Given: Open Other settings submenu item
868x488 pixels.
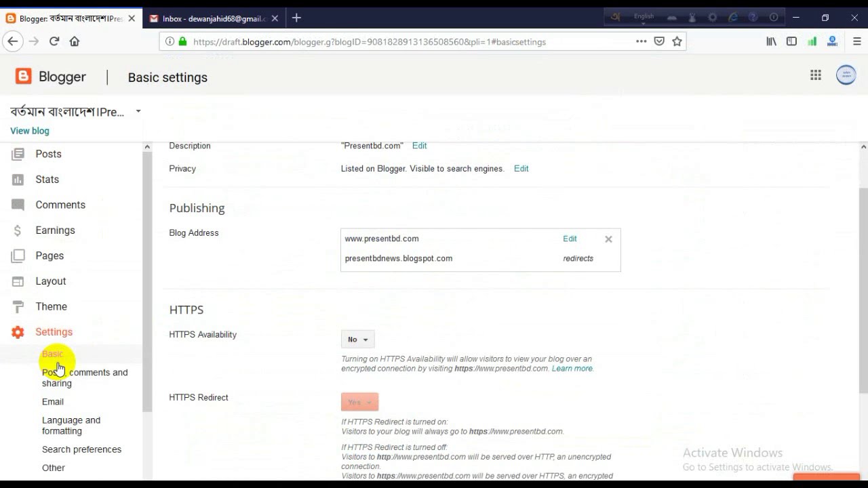Looking at the screenshot, I should coord(54,468).
